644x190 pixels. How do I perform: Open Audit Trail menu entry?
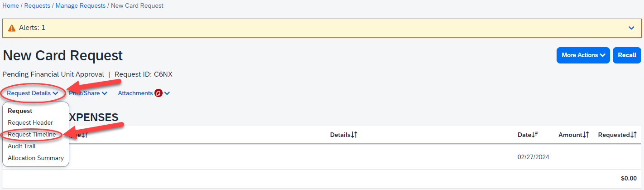pos(22,146)
